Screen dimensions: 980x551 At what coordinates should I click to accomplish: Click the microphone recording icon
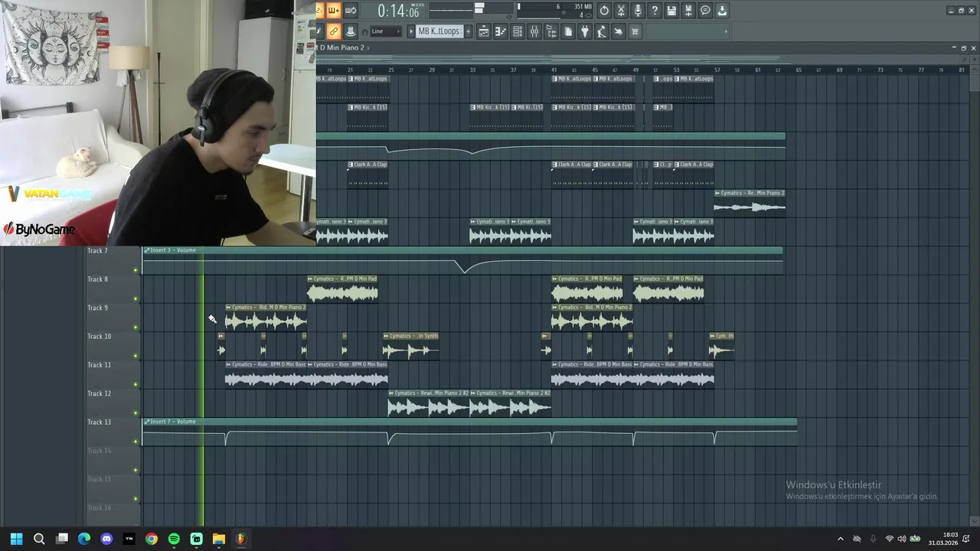point(638,11)
